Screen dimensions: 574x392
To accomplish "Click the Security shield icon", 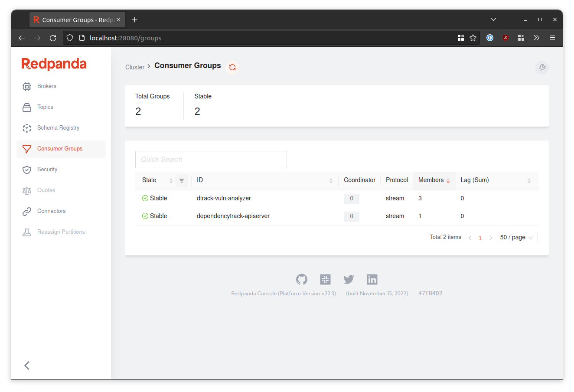I will (x=27, y=170).
